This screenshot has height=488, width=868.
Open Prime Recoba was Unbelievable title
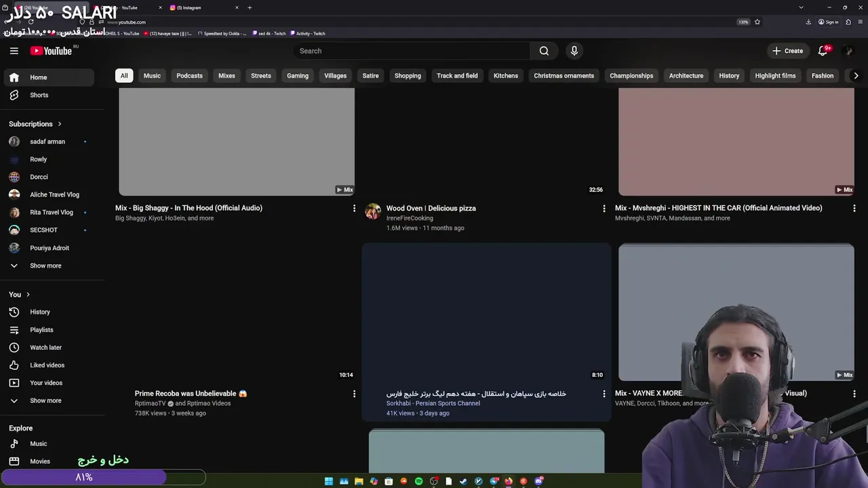[191, 393]
